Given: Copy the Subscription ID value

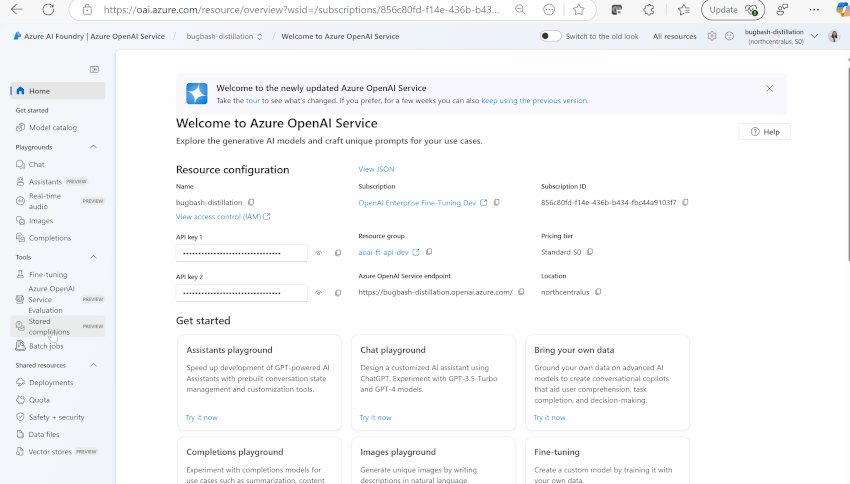Looking at the screenshot, I should coord(686,202).
